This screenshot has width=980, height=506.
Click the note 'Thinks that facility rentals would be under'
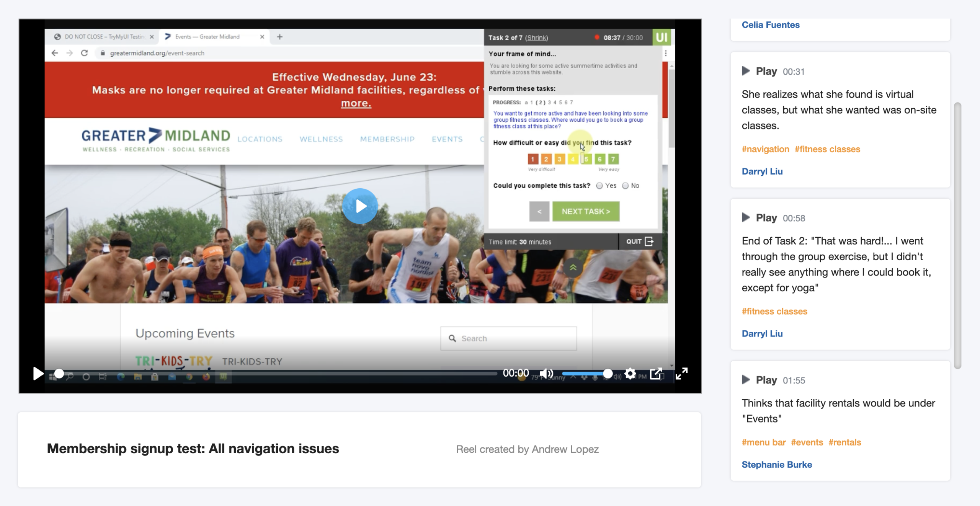click(x=838, y=411)
